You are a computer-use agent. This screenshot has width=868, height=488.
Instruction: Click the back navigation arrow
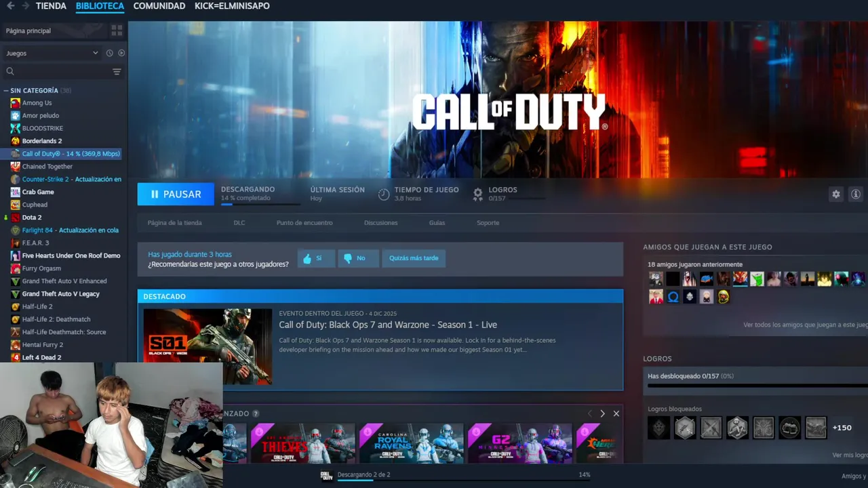click(10, 6)
